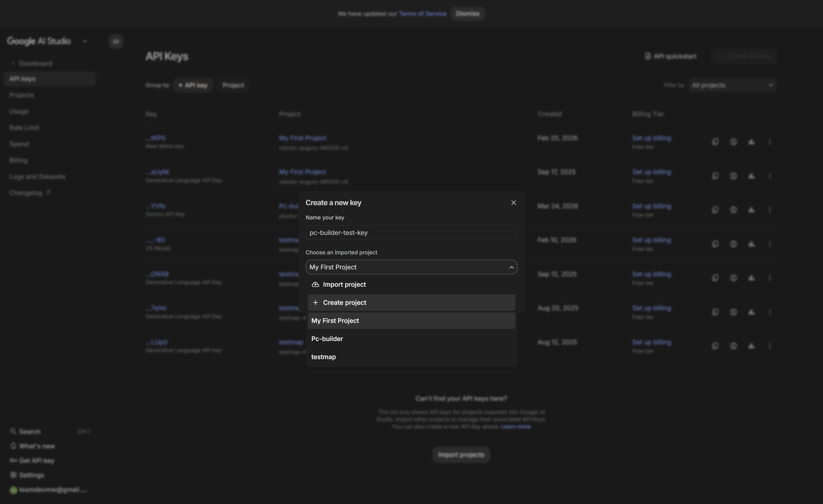Copy the key in the Feb 20, 2026 row

(715, 142)
